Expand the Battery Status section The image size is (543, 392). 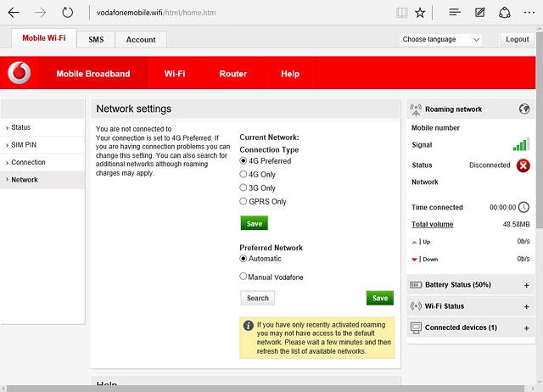526,285
